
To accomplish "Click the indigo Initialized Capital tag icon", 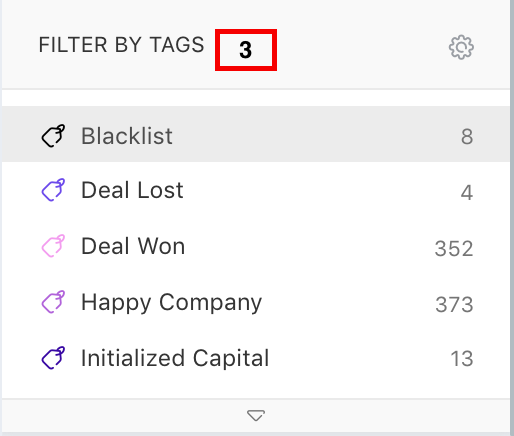I will [x=53, y=358].
